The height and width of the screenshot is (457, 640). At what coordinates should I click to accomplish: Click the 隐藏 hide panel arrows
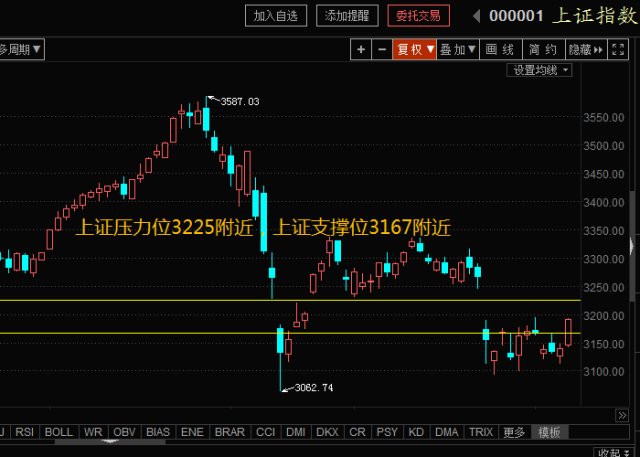(585, 49)
